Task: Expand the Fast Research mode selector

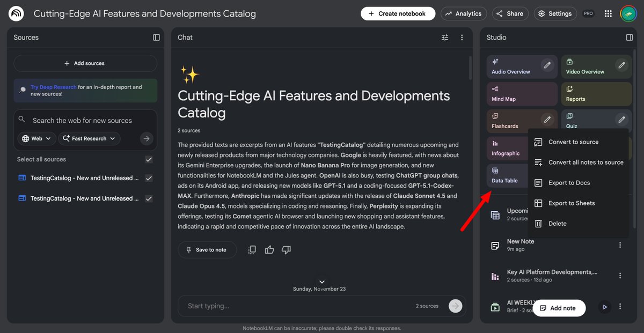Action: 89,138
